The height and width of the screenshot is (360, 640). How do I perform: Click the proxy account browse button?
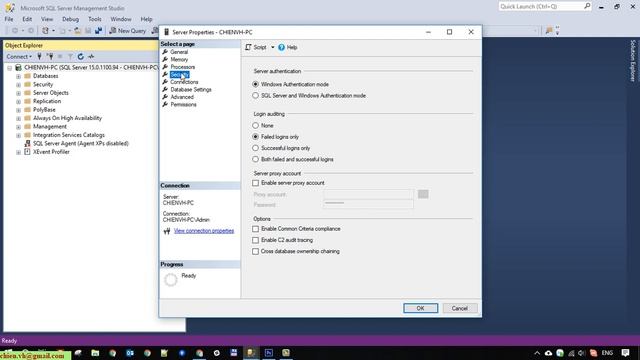(423, 194)
